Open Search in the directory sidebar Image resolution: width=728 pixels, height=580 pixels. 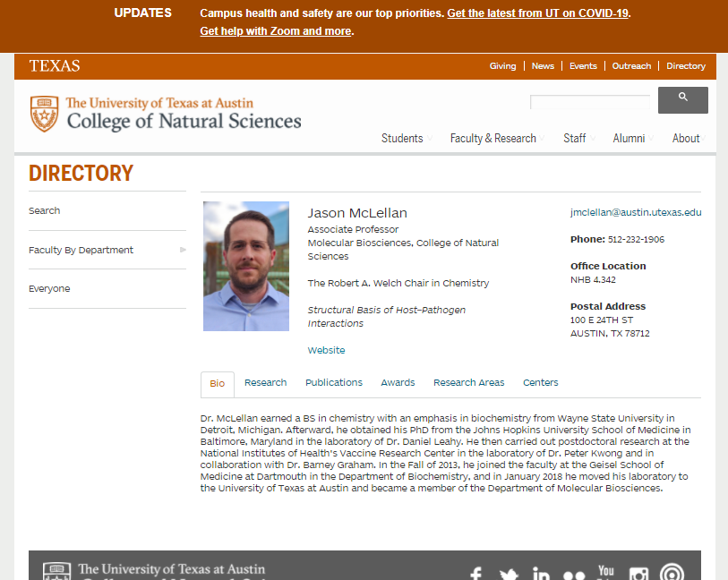tap(45, 210)
